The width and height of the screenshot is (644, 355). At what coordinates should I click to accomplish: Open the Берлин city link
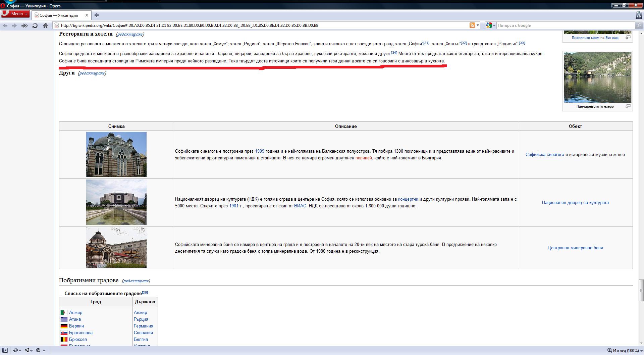tap(76, 326)
